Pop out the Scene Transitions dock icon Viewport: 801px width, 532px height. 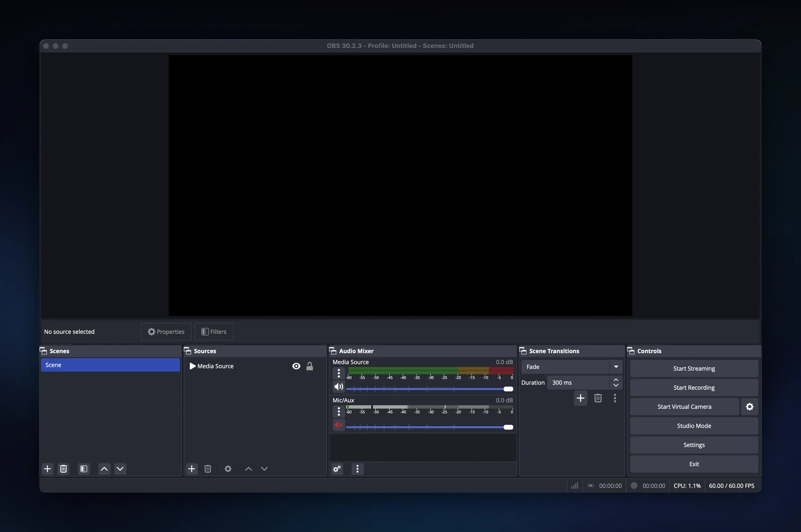tap(523, 351)
